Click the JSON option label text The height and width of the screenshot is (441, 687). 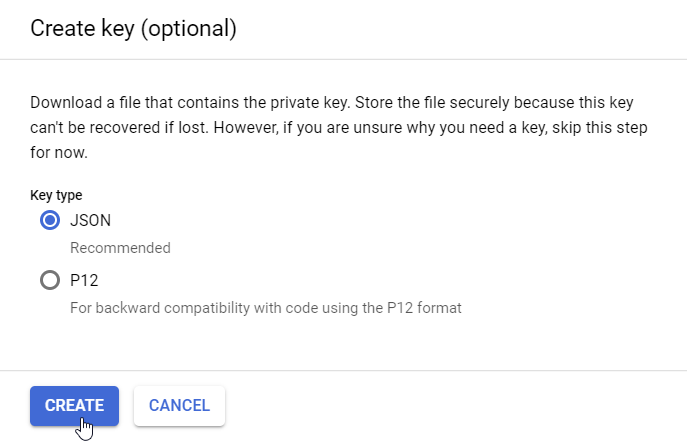tap(91, 221)
